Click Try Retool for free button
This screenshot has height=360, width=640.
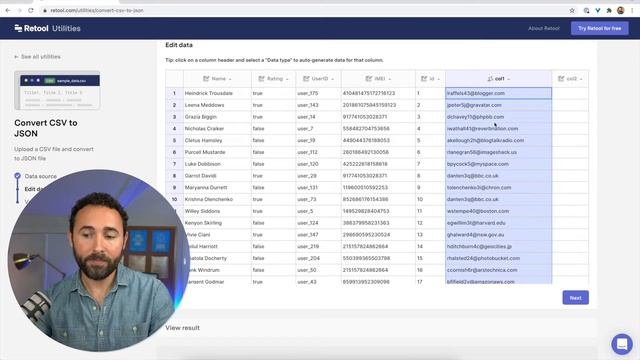click(x=599, y=28)
